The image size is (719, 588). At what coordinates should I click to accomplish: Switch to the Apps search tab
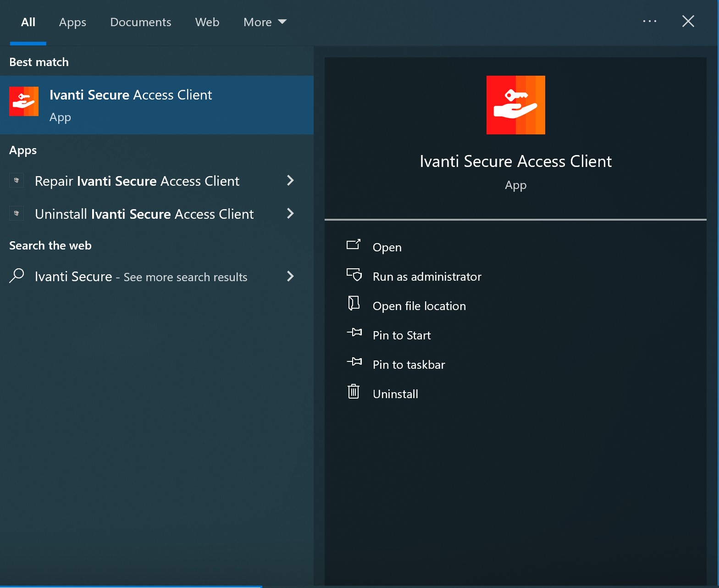click(x=72, y=22)
